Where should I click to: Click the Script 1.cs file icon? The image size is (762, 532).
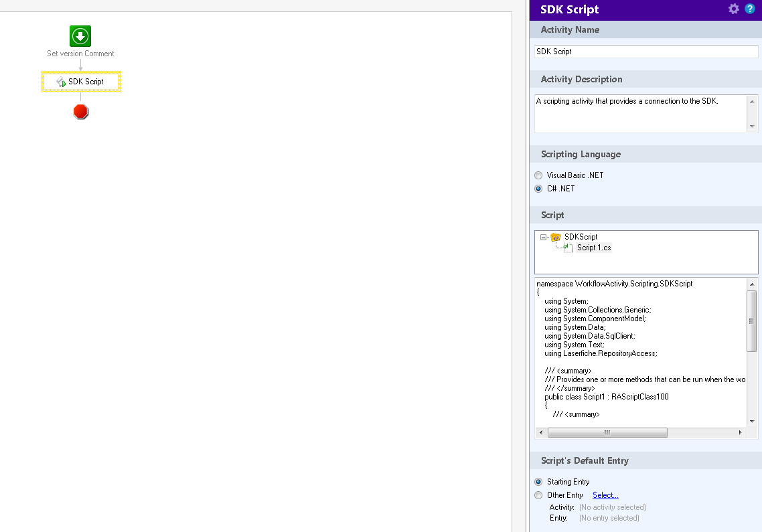(568, 248)
